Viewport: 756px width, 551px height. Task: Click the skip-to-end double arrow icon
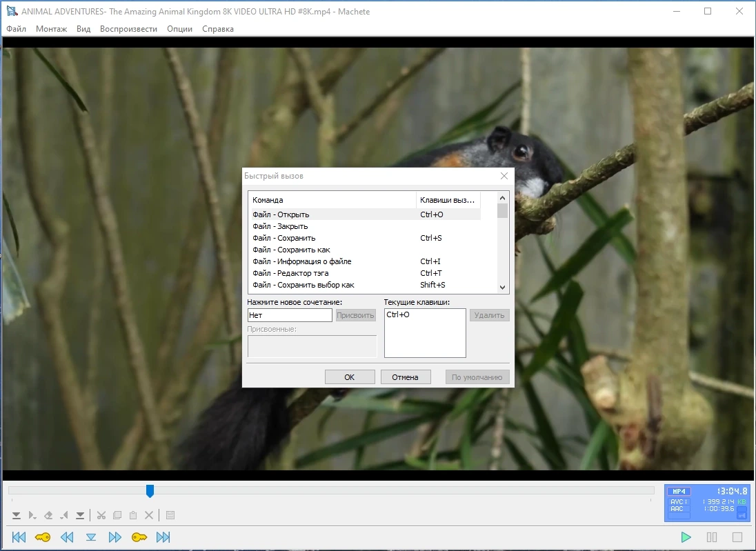tap(163, 537)
